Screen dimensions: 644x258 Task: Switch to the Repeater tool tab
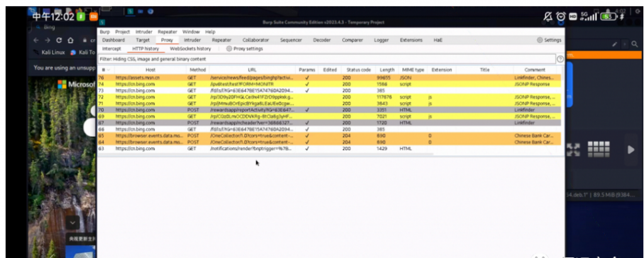222,40
